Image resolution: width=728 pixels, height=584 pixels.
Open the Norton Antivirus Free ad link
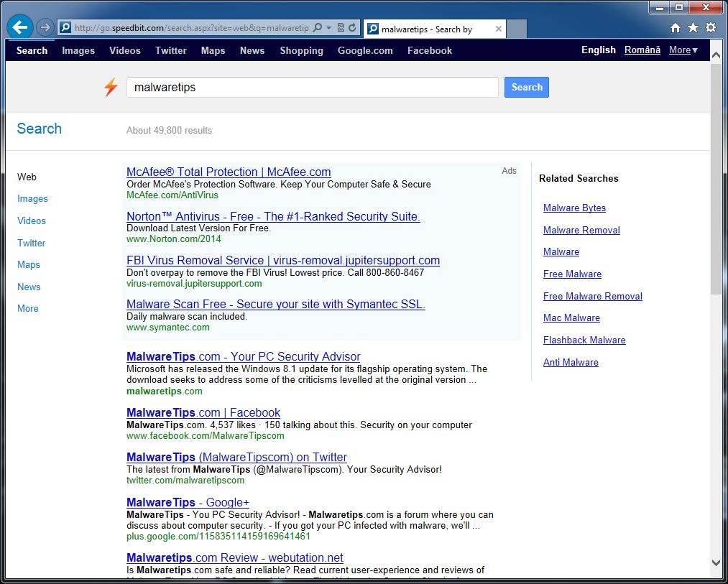click(273, 217)
